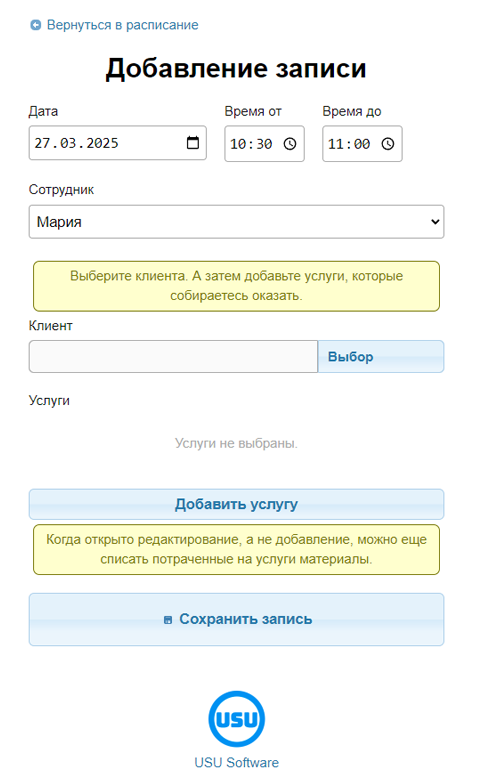The width and height of the screenshot is (477, 776).
Task: Click yellow hint about редактирование материалы
Action: click(x=237, y=549)
